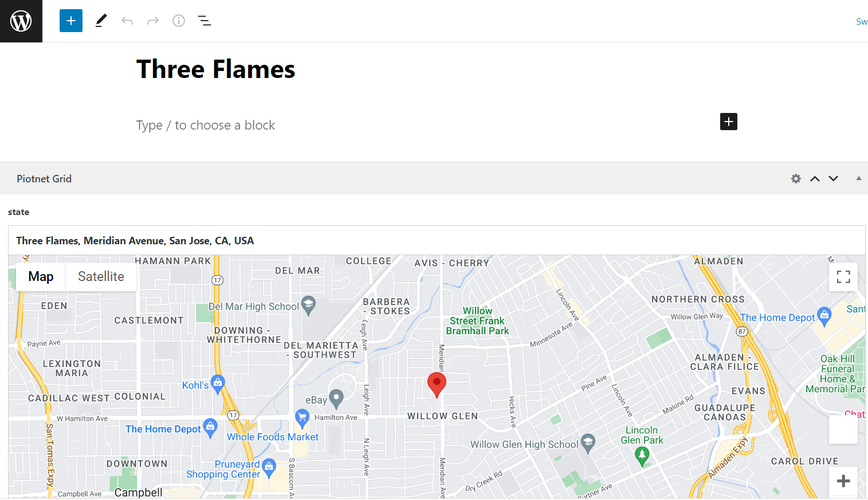
Task: Select the Piotnet Grid block header
Action: 44,178
